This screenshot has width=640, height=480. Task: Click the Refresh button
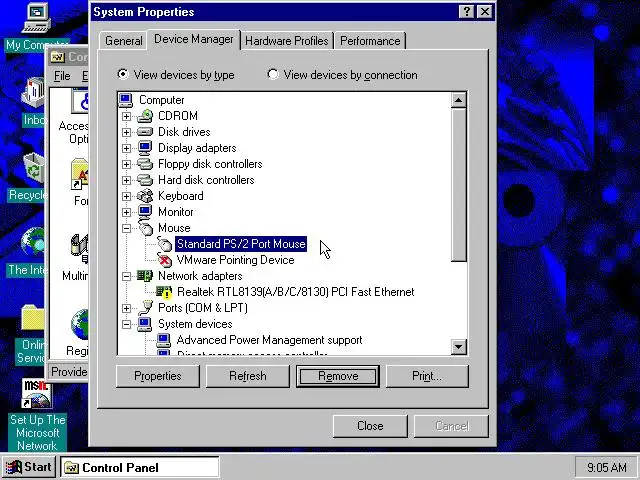point(247,376)
